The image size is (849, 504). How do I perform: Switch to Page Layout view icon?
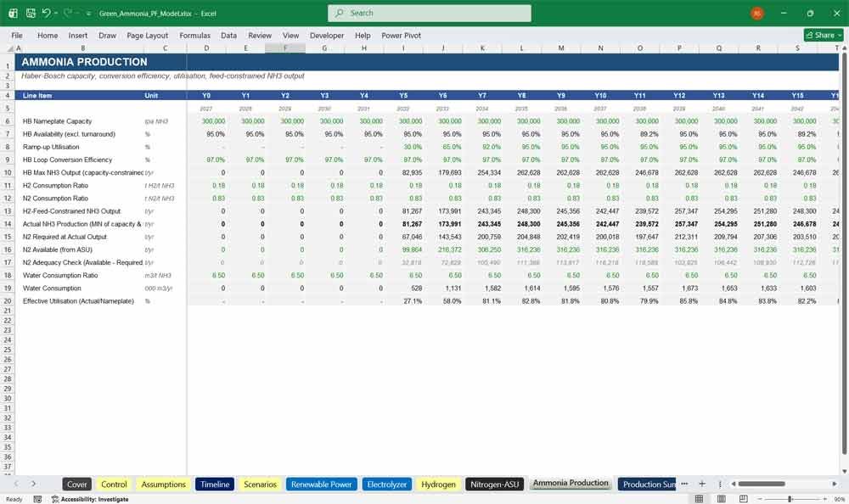pos(721,499)
